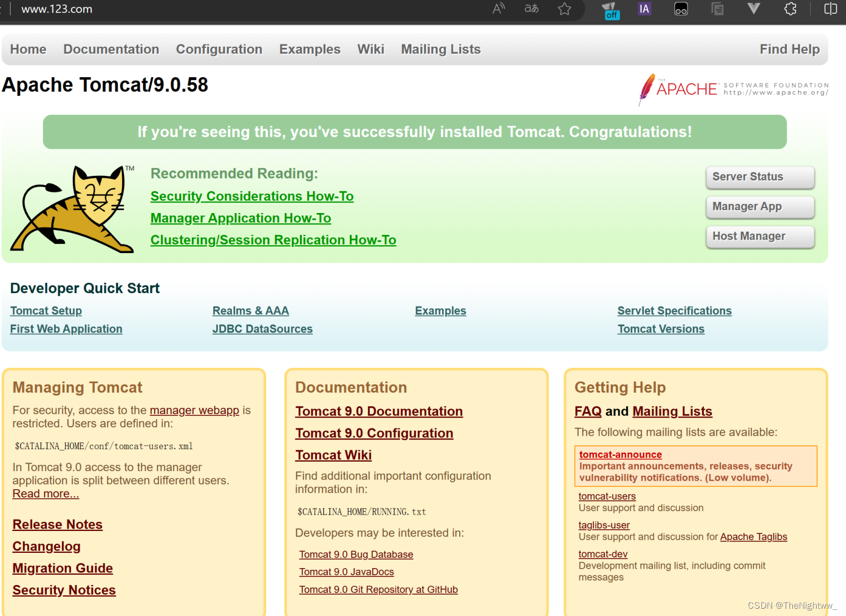Image resolution: width=846 pixels, height=616 pixels.
Task: Open the Release Notes link
Action: point(58,525)
